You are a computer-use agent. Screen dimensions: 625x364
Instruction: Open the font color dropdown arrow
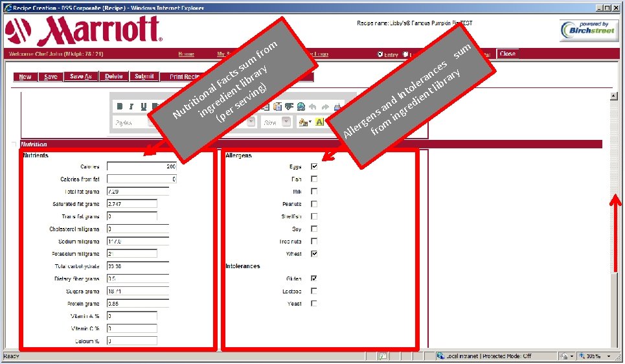(x=310, y=122)
